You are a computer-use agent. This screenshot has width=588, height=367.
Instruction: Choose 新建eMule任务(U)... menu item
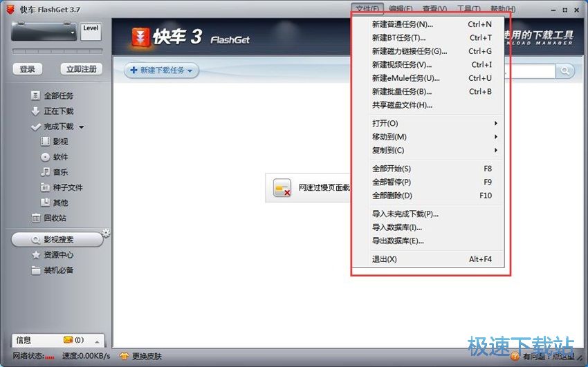(435, 78)
